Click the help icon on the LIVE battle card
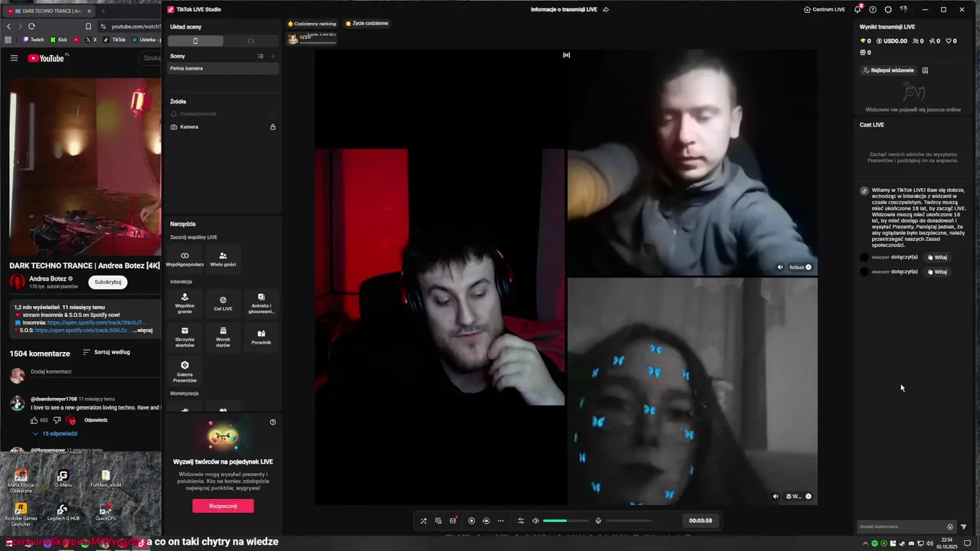The height and width of the screenshot is (551, 980). click(x=273, y=422)
